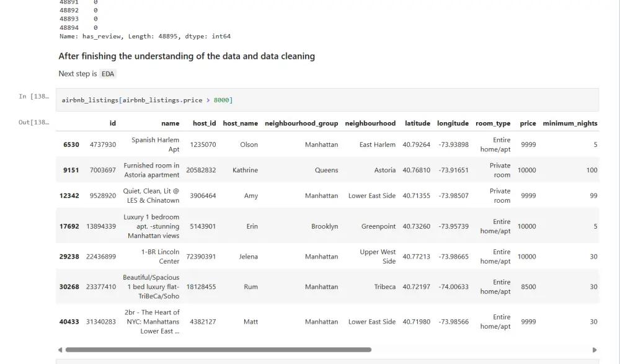Click row index 6530
Image resolution: width=620 pixels, height=364 pixels.
coord(71,145)
